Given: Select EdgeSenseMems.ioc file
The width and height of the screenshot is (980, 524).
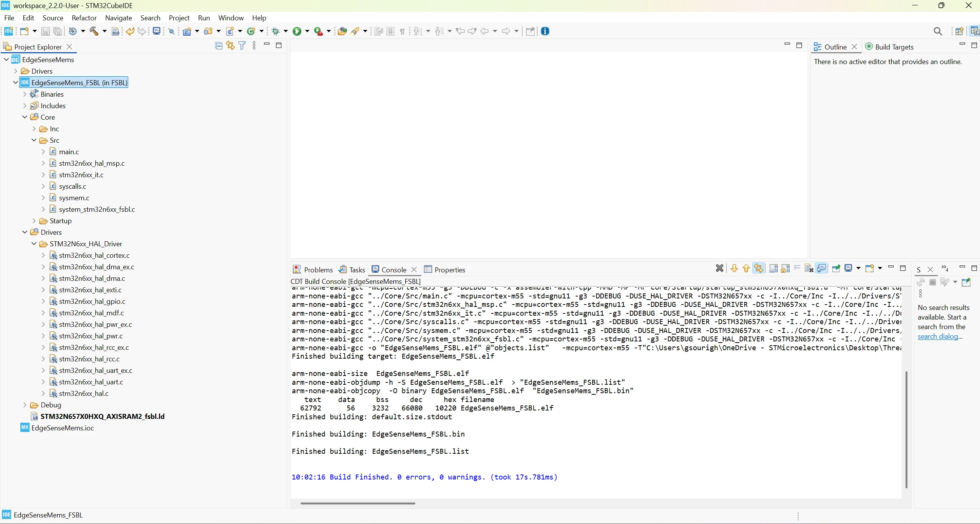Looking at the screenshot, I should [63, 428].
